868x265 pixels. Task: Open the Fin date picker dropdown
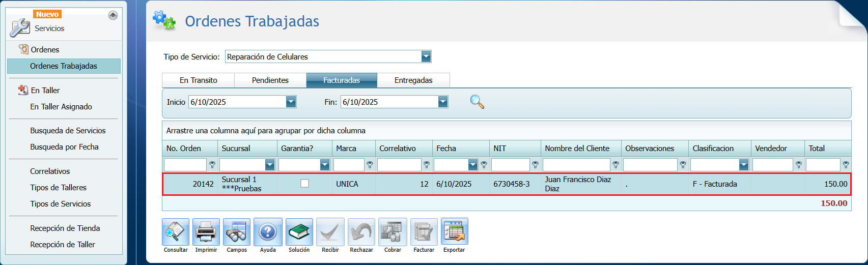click(x=443, y=102)
